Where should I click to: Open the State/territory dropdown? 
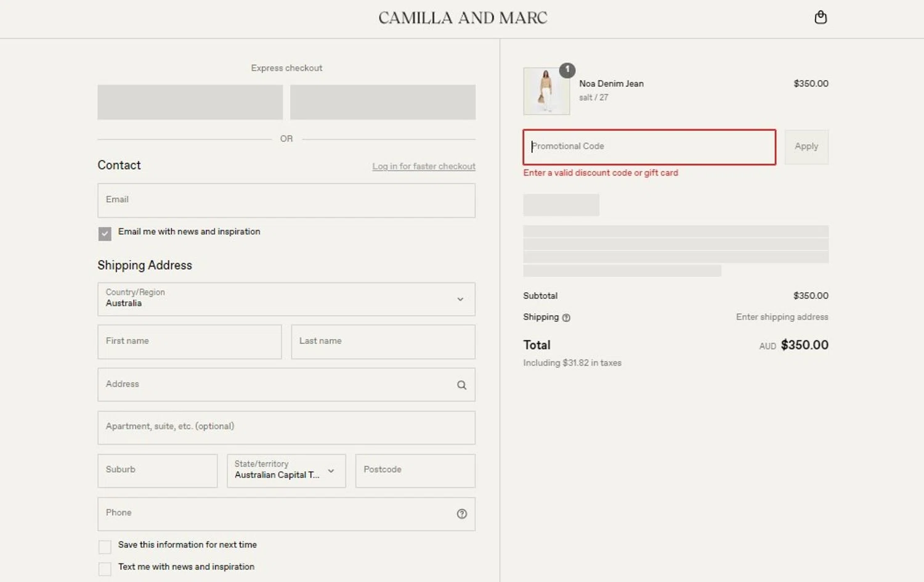click(x=286, y=471)
